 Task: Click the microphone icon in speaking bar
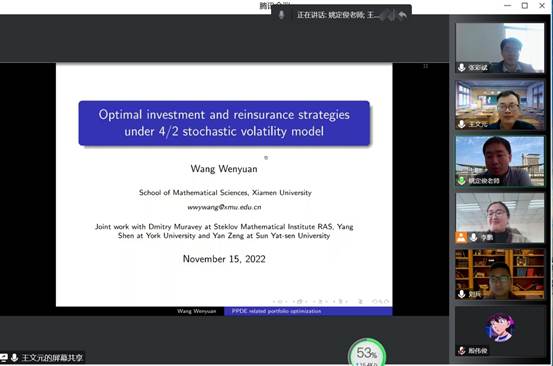pos(281,15)
